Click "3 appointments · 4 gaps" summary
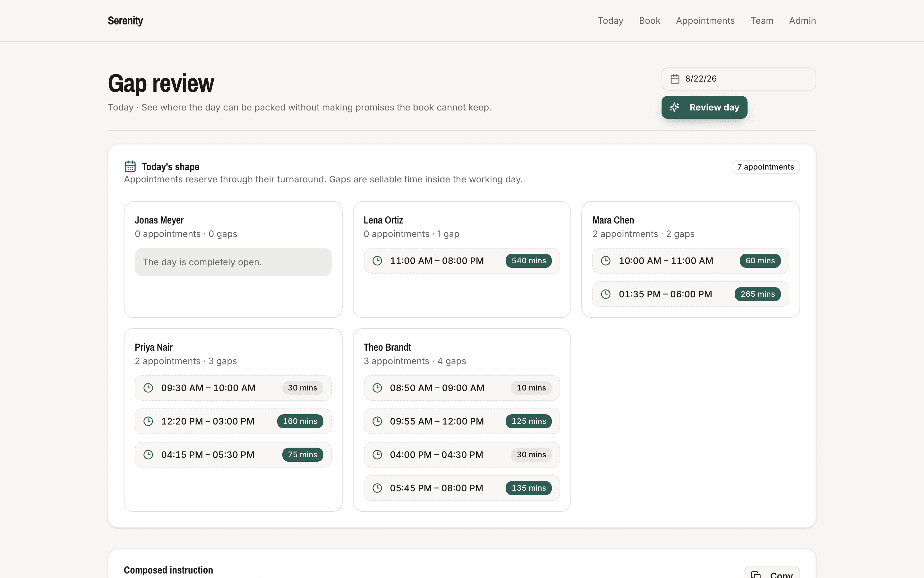This screenshot has height=578, width=924. coord(415,361)
